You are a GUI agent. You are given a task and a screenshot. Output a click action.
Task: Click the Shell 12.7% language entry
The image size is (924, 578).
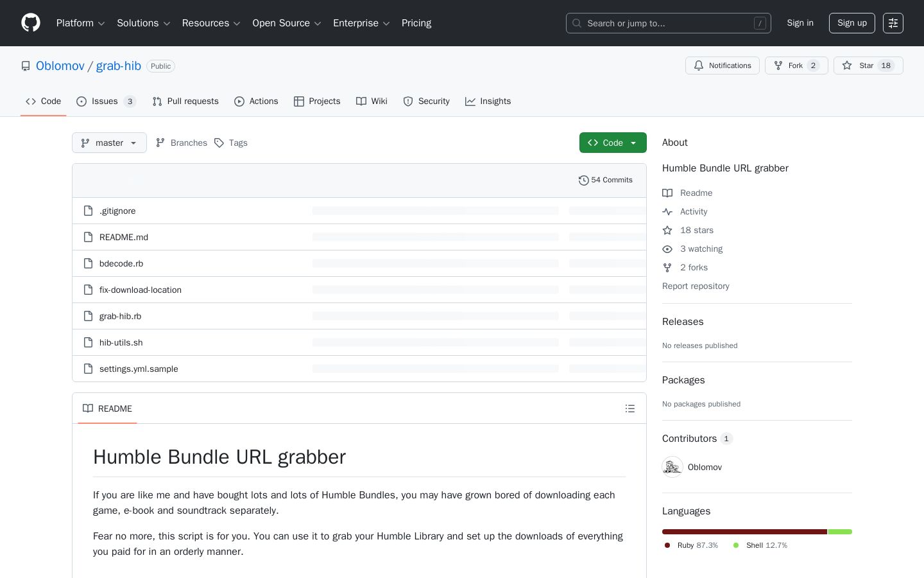point(760,545)
